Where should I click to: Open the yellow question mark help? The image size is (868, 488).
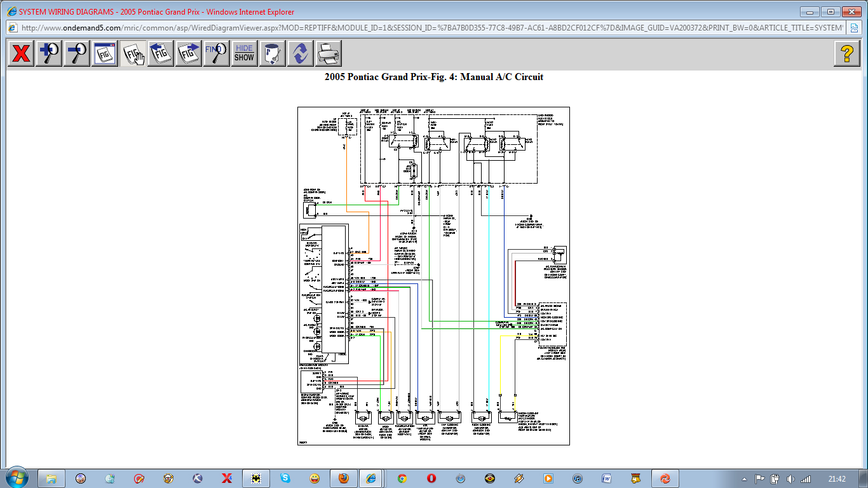pos(846,53)
